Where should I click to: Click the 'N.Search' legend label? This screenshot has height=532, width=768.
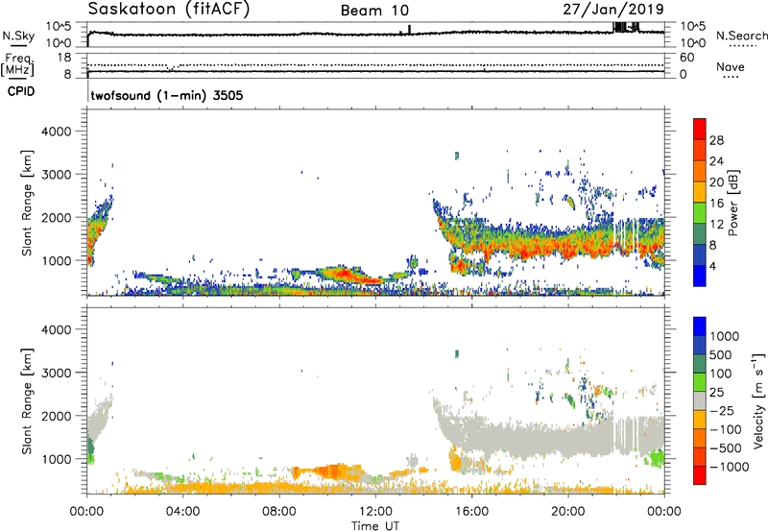point(741,36)
